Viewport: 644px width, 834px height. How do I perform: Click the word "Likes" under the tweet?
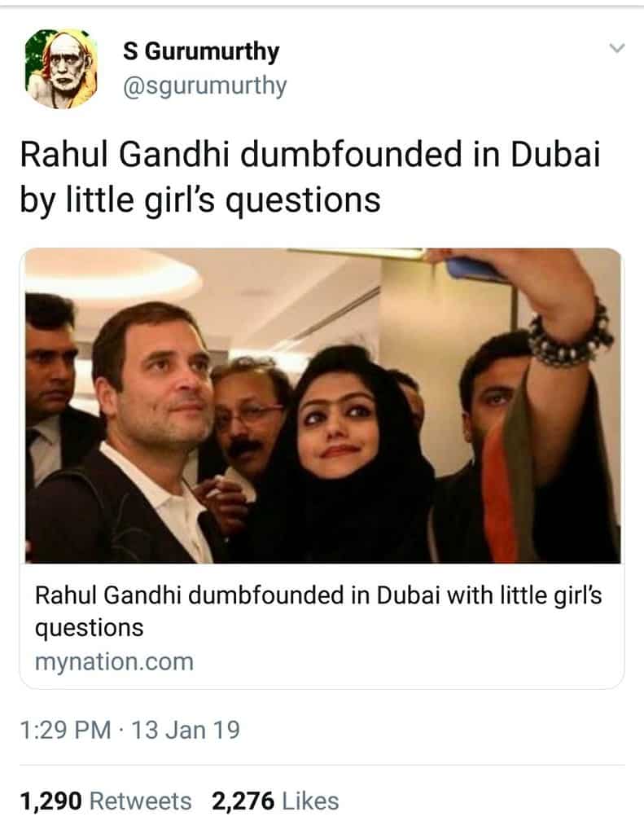pos(310,801)
